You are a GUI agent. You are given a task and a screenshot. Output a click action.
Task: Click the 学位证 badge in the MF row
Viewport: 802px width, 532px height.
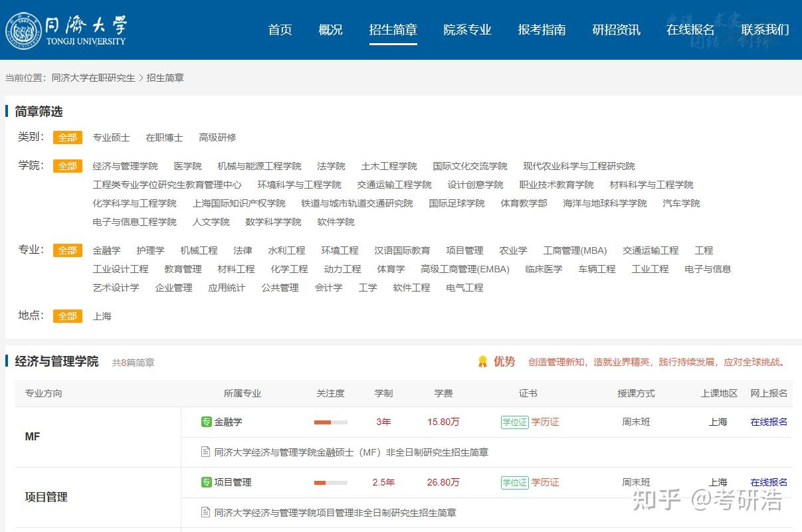515,422
